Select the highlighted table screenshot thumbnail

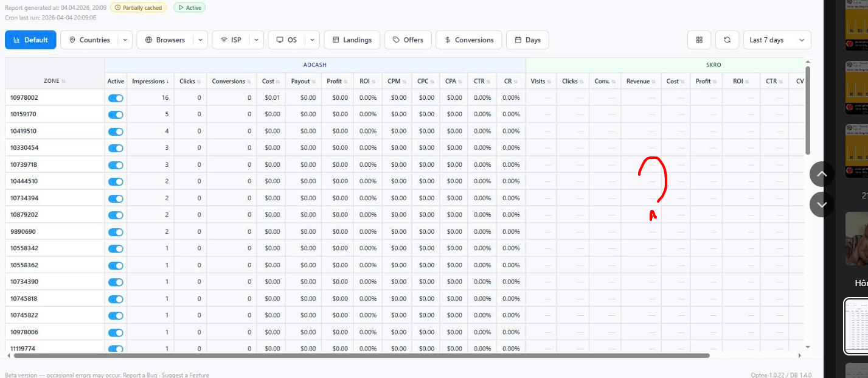coord(856,326)
